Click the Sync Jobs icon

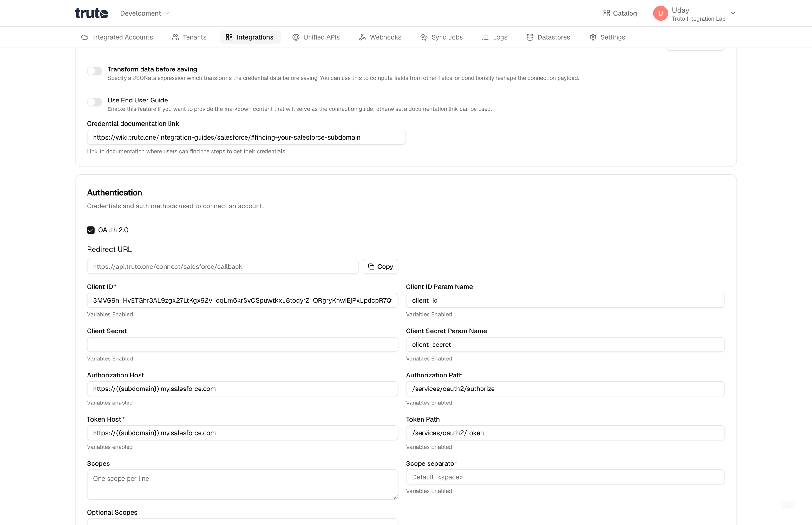(424, 37)
